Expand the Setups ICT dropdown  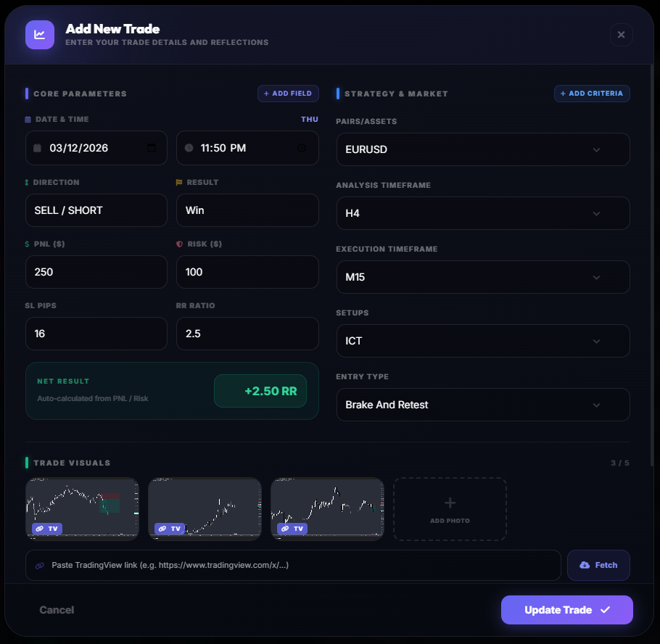pos(596,341)
